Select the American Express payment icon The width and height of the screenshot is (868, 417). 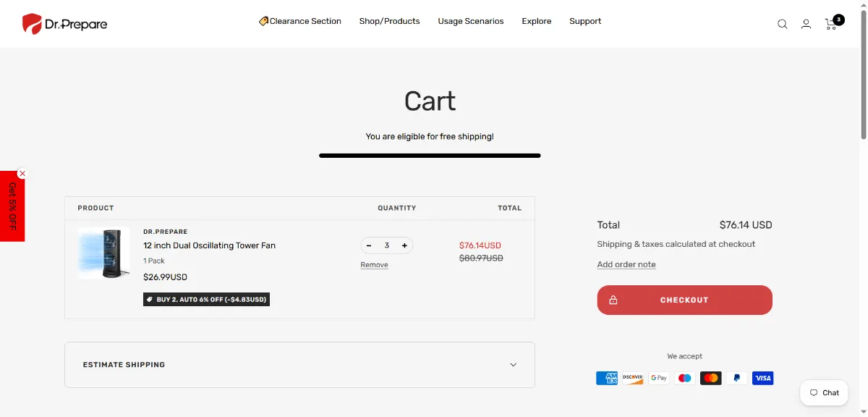coord(607,378)
